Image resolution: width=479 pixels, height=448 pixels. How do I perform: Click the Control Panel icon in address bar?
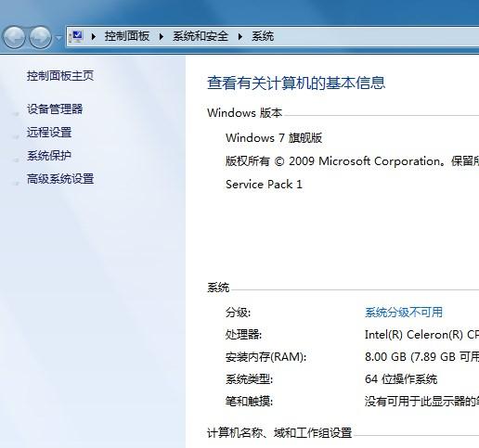click(76, 36)
